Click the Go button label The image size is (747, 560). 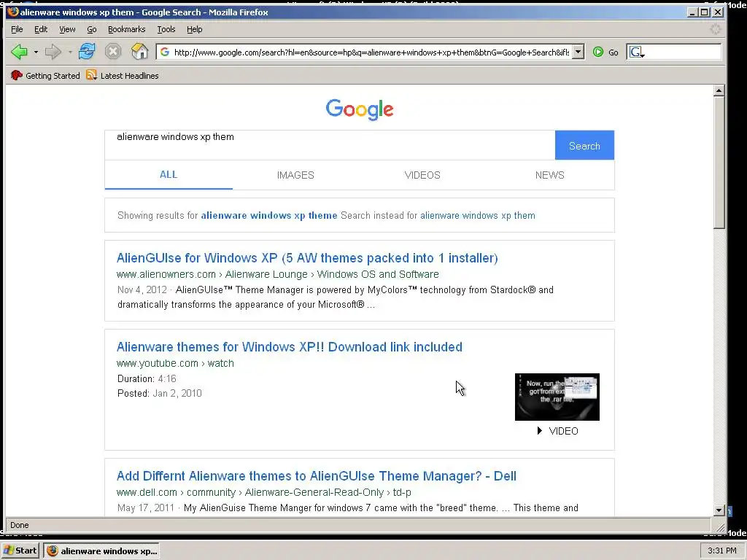tap(614, 52)
